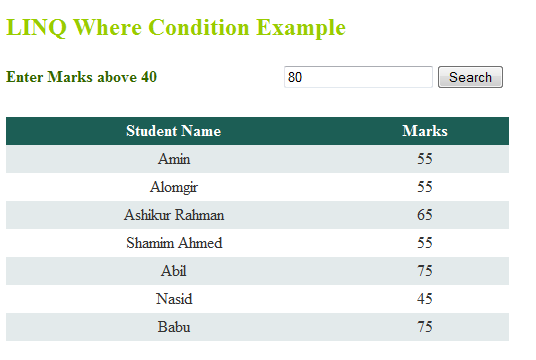
Task: Select the Ashikur Rahman name cell
Action: click(174, 215)
